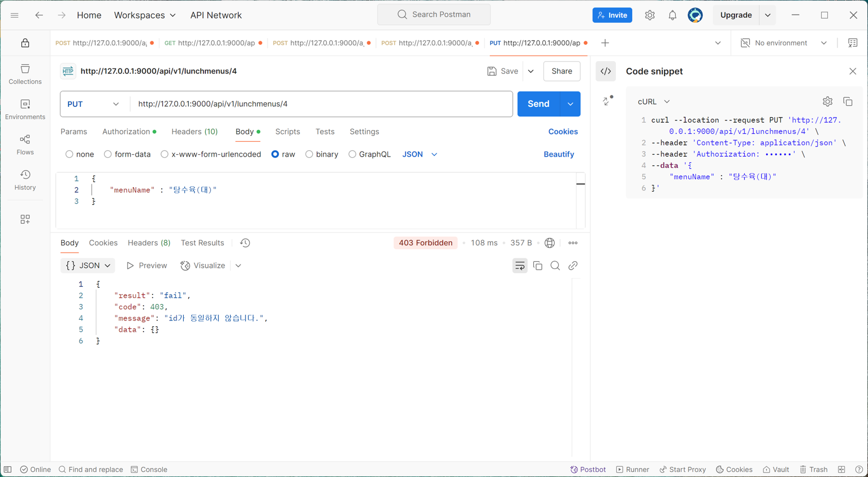The width and height of the screenshot is (868, 477).
Task: Switch to the Scripts tab
Action: [287, 132]
